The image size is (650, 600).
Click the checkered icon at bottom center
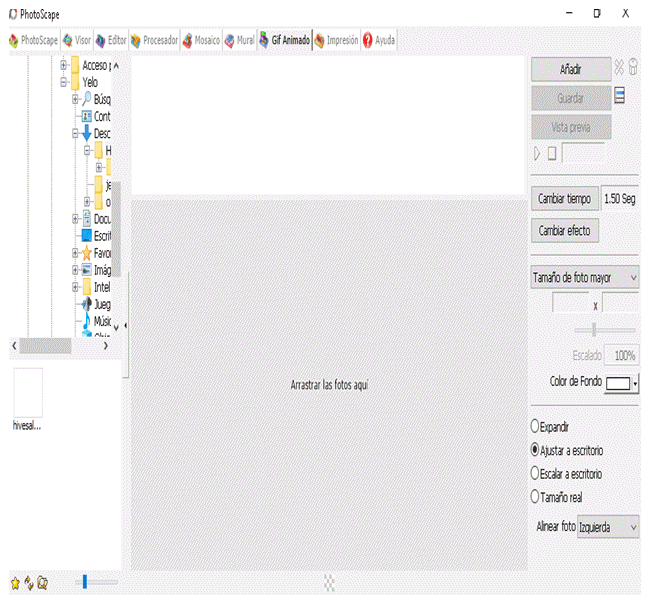point(329,583)
